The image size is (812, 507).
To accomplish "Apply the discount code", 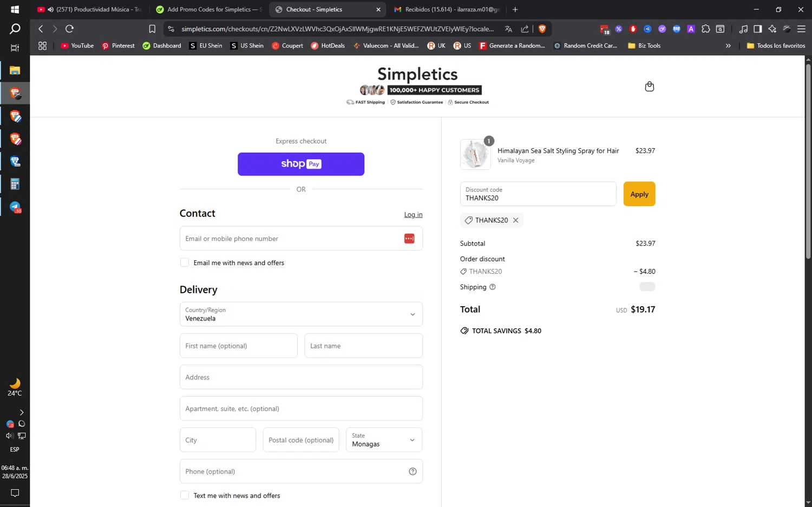I will click(x=639, y=194).
